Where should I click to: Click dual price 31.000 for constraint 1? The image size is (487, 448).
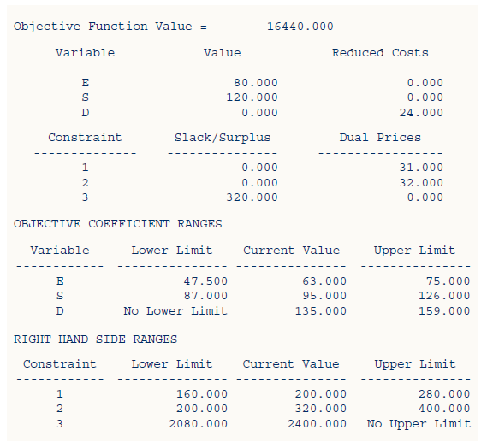tap(421, 168)
